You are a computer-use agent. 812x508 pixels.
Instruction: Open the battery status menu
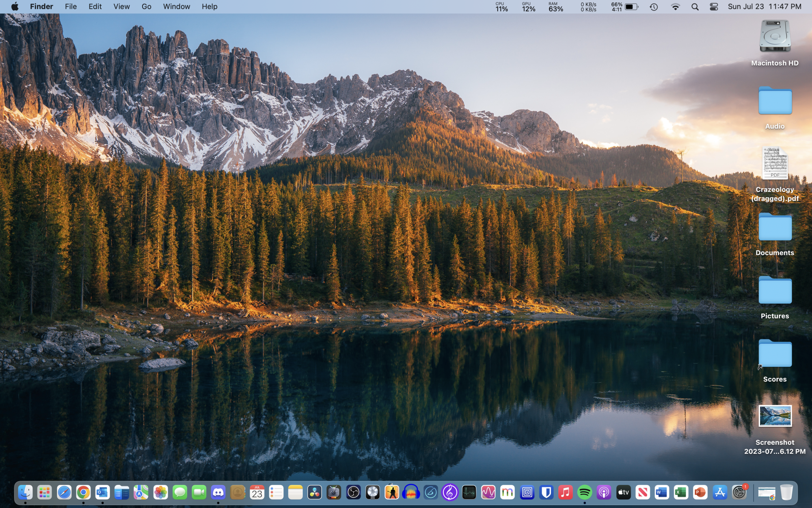631,7
